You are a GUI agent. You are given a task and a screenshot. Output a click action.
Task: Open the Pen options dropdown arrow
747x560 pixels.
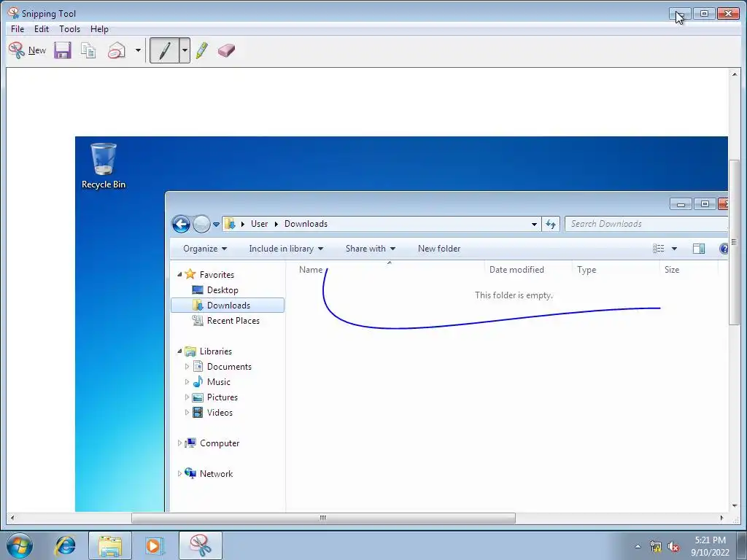pos(185,50)
